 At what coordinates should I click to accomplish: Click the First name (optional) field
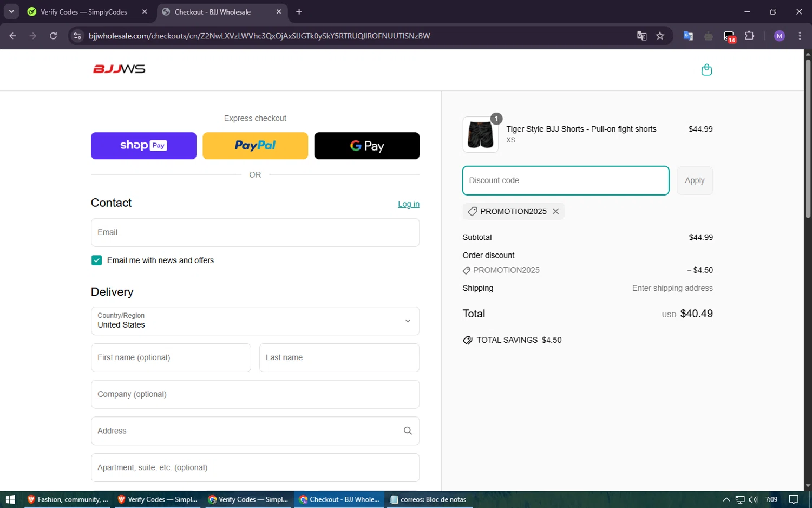point(171,357)
